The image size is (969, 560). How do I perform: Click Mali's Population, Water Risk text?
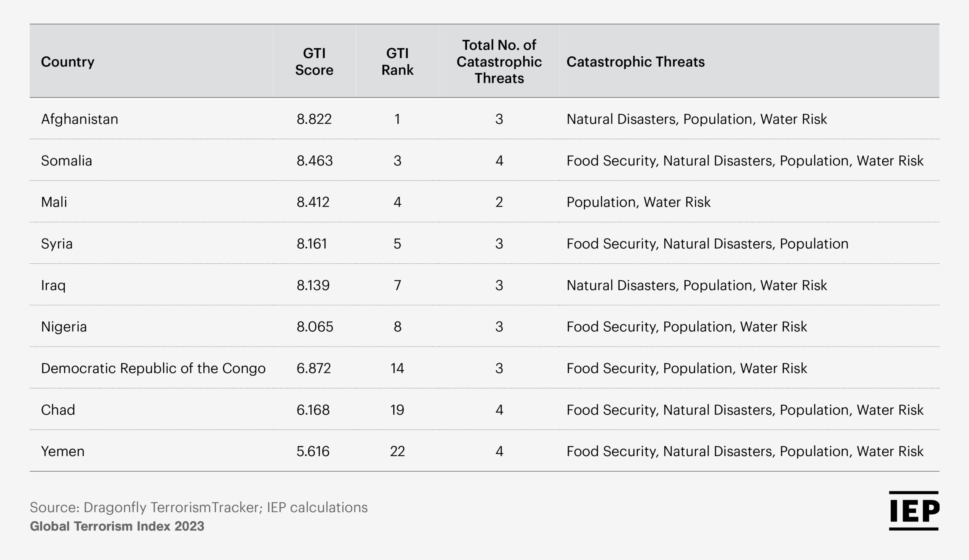pos(638,202)
